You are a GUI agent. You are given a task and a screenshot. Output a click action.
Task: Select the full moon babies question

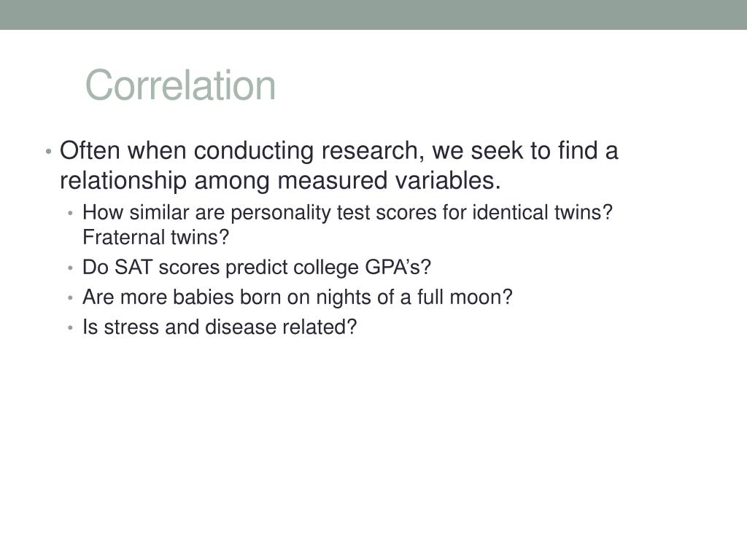pyautogui.click(x=298, y=297)
